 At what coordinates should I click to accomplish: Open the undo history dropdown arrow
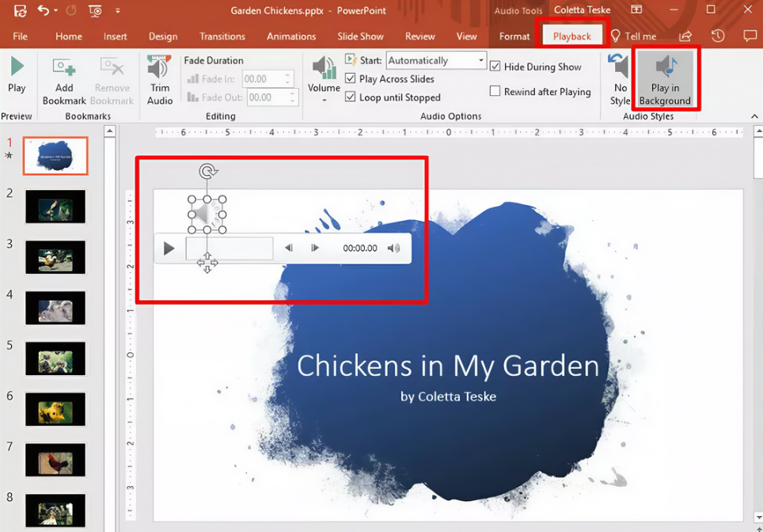click(x=55, y=10)
